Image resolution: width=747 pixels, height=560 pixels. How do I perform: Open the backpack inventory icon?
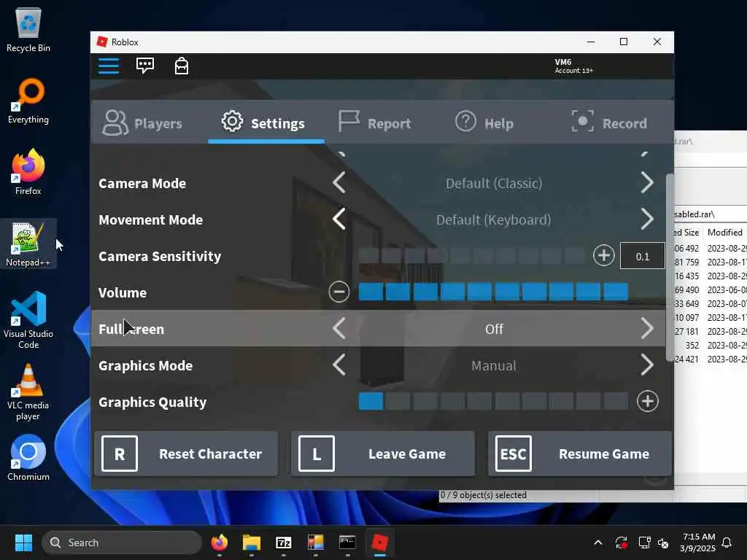(x=182, y=66)
